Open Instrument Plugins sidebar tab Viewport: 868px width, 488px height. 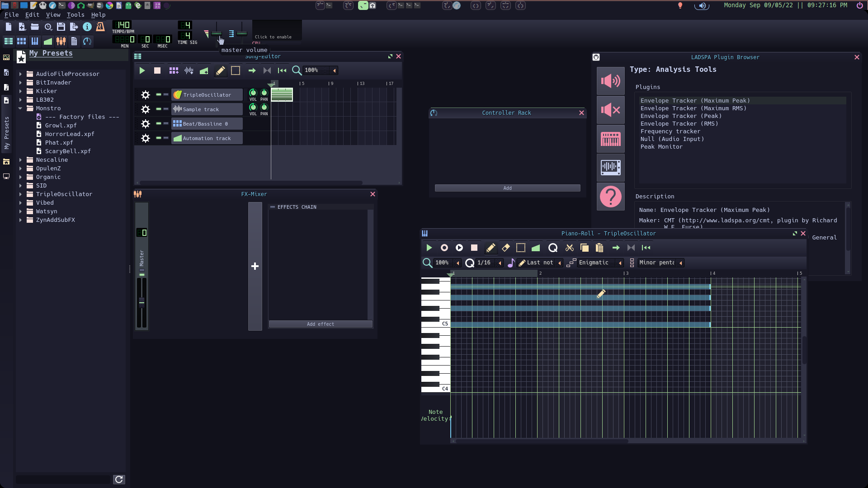click(x=6, y=57)
